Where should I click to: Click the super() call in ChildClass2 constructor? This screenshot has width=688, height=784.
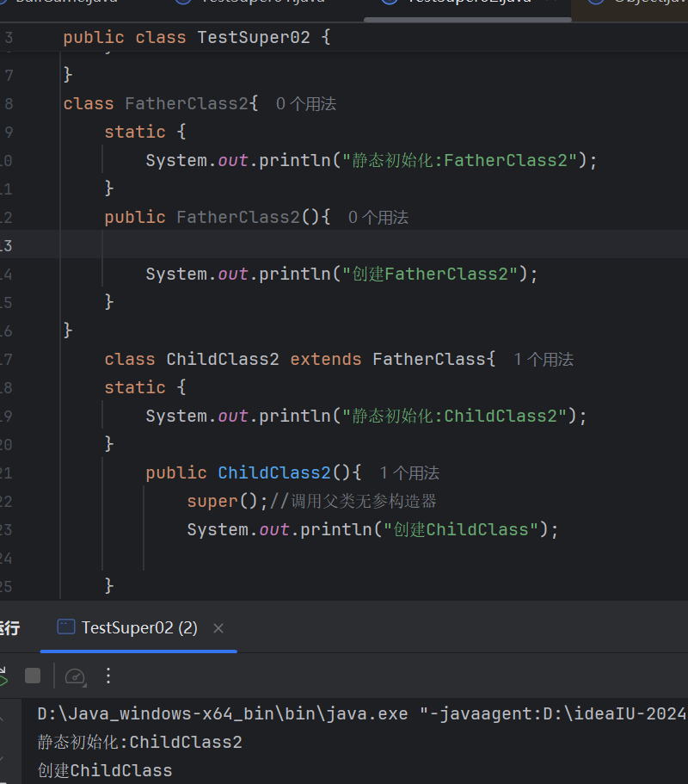point(212,501)
